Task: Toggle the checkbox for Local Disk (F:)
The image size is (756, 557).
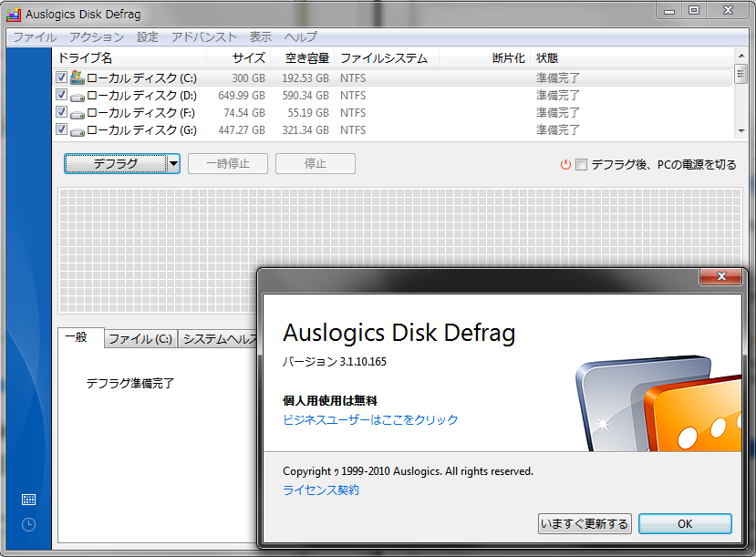Action: (x=61, y=112)
